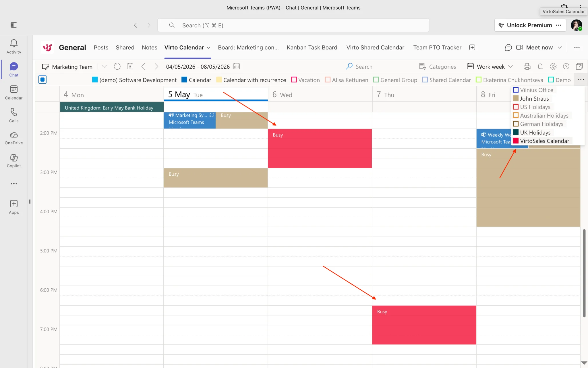Expand the Meet now options chevron
The width and height of the screenshot is (588, 368).
[x=560, y=47]
